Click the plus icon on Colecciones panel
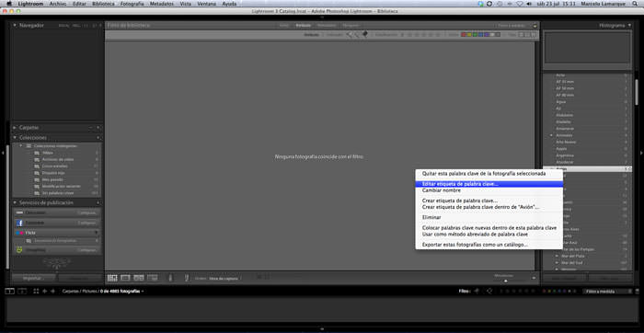Screen dimensions: 644x333 (98, 138)
